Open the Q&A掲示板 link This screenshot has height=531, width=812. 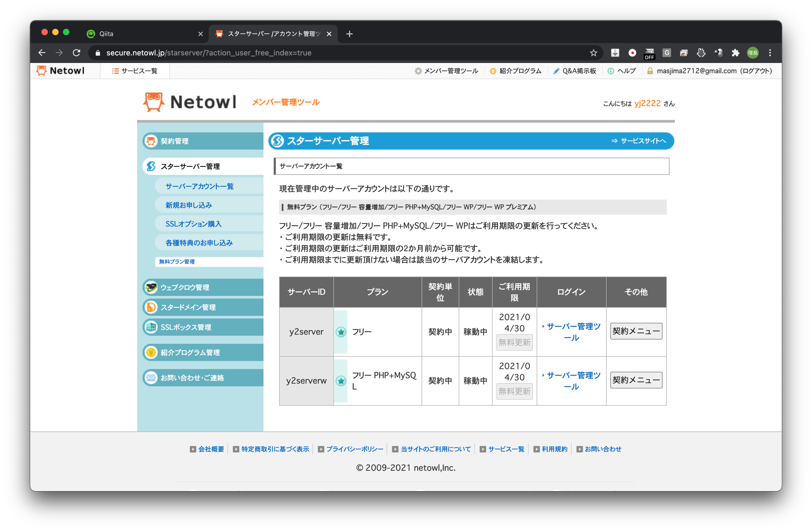[575, 71]
